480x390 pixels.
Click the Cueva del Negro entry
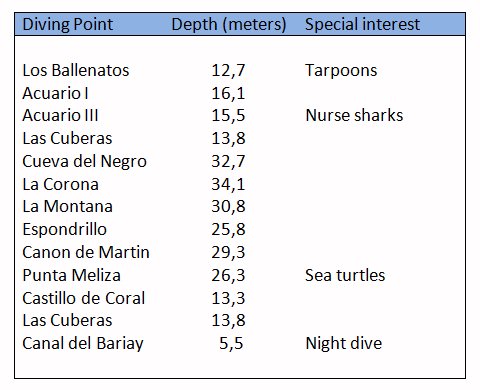click(84, 162)
